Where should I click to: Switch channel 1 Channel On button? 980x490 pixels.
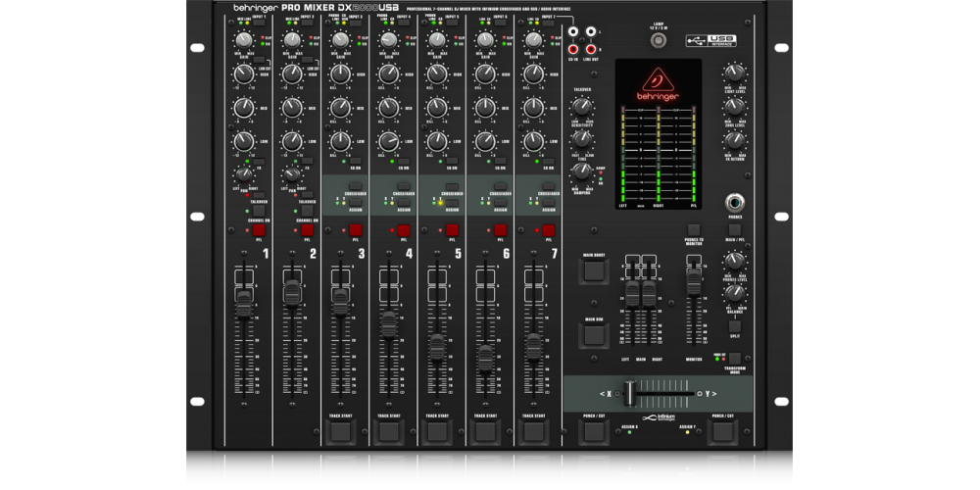(259, 212)
